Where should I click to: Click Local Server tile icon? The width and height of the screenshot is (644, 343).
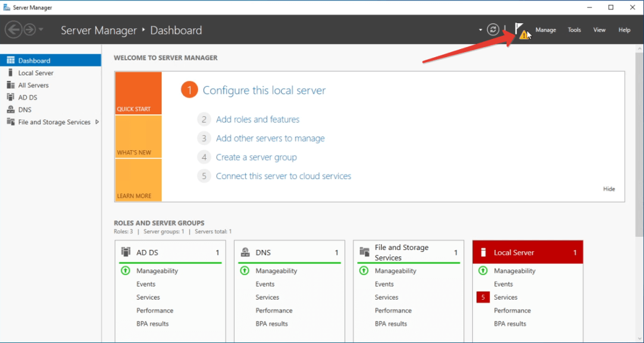click(484, 252)
